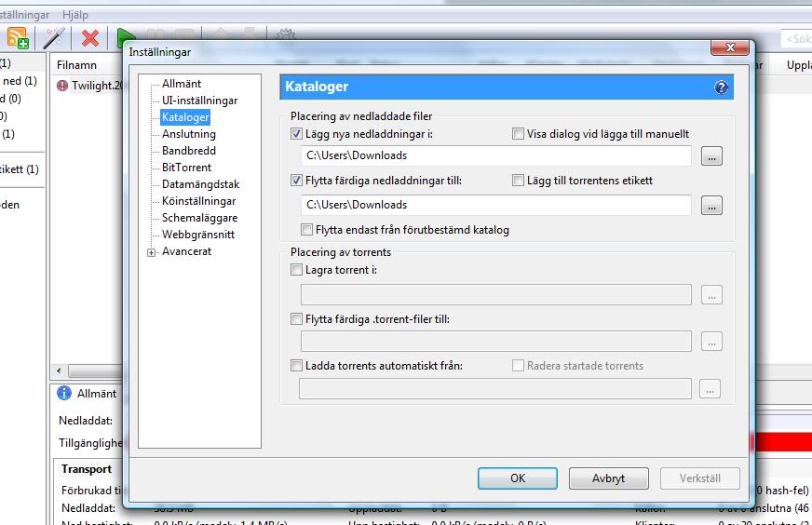This screenshot has height=525, width=812.
Task: Browse folder for auto-load torrents path
Action: (x=710, y=389)
